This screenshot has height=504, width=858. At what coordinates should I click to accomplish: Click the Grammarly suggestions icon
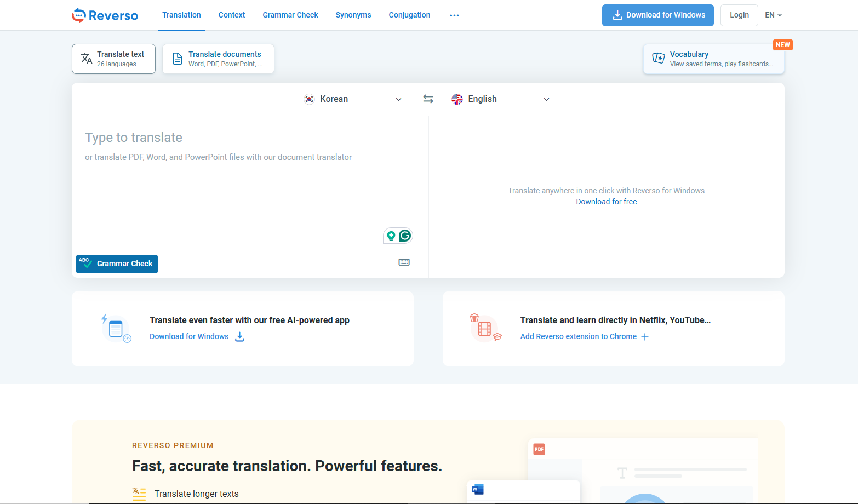click(x=404, y=235)
